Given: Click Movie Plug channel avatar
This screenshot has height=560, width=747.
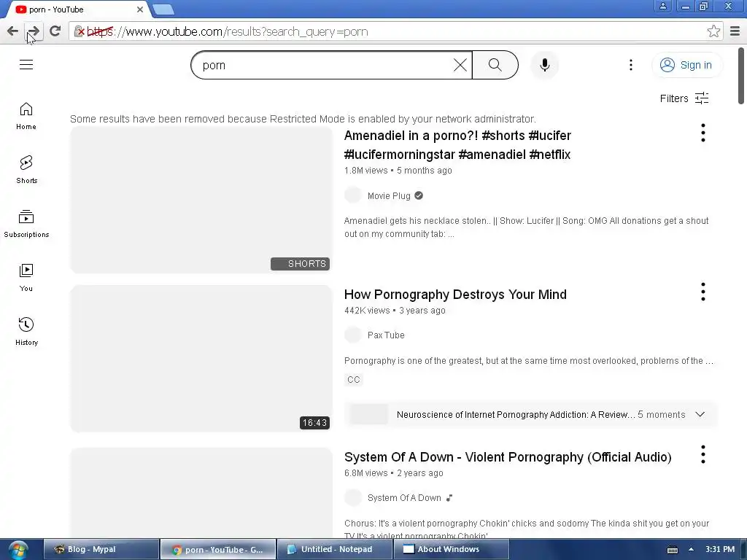Looking at the screenshot, I should 353,195.
